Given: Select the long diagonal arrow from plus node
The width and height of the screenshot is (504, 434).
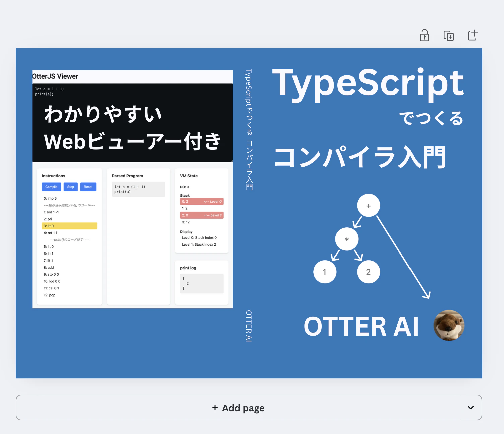Looking at the screenshot, I should pyautogui.click(x=403, y=257).
